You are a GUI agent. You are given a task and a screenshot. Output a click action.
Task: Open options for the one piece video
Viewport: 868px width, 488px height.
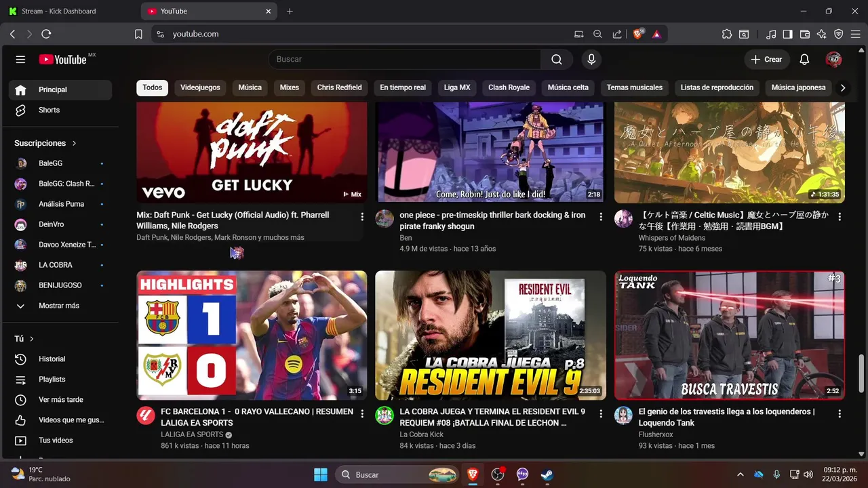tap(601, 217)
